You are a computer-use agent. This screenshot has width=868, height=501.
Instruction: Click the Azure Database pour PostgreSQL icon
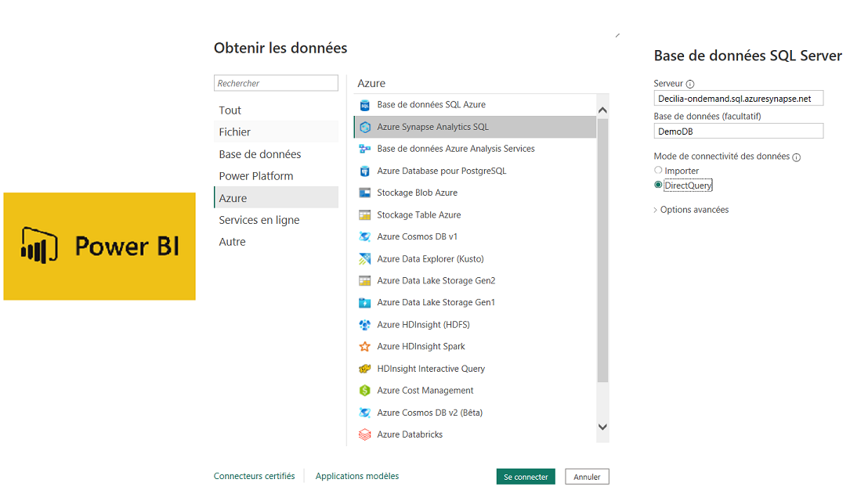(x=365, y=171)
